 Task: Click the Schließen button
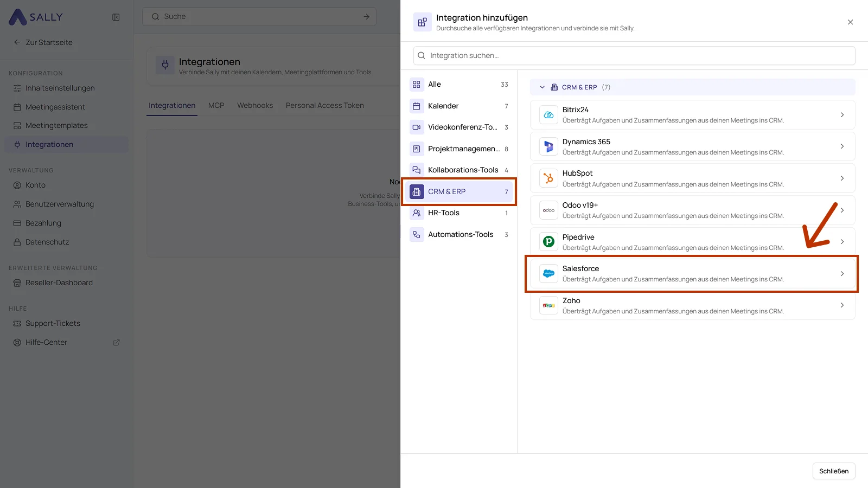pyautogui.click(x=834, y=471)
